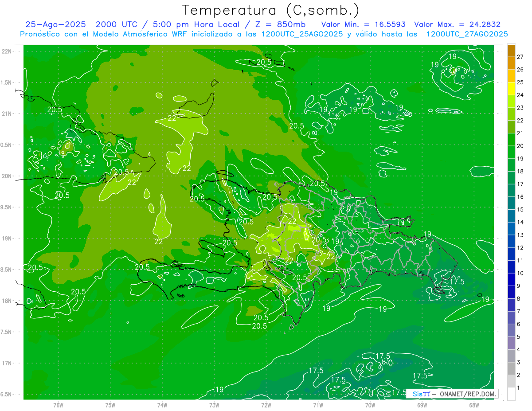Click the "1200UTC_25AGO2025" initialization text

point(302,34)
